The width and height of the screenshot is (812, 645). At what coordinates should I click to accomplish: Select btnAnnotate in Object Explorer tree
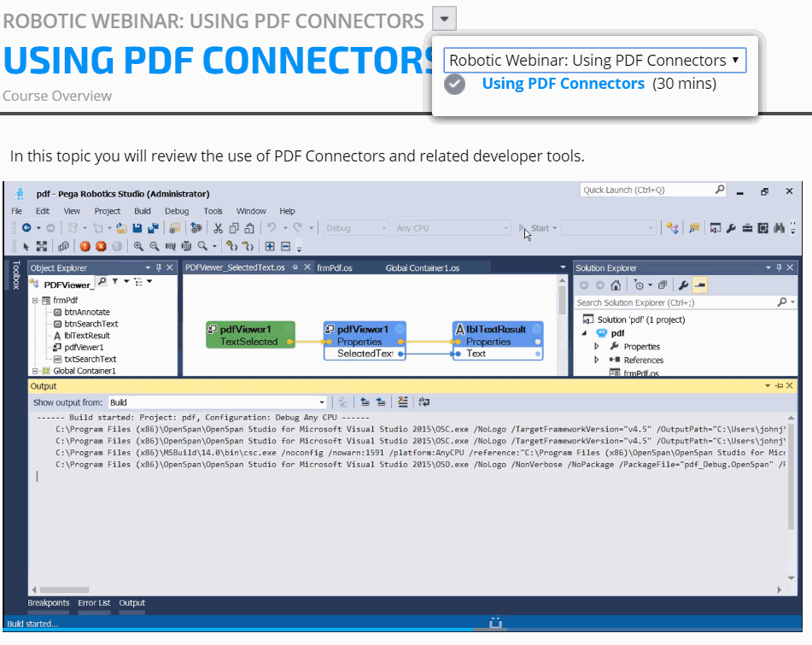point(87,312)
